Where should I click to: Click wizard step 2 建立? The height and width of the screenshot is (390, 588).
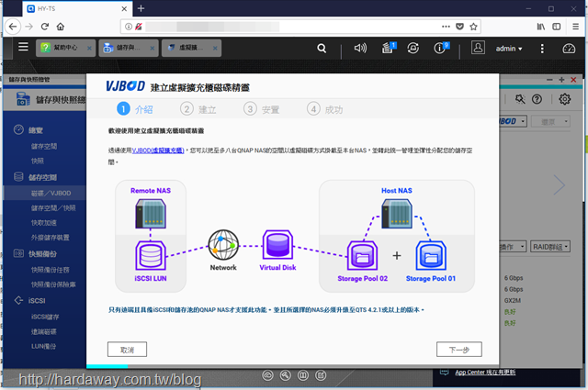click(198, 109)
